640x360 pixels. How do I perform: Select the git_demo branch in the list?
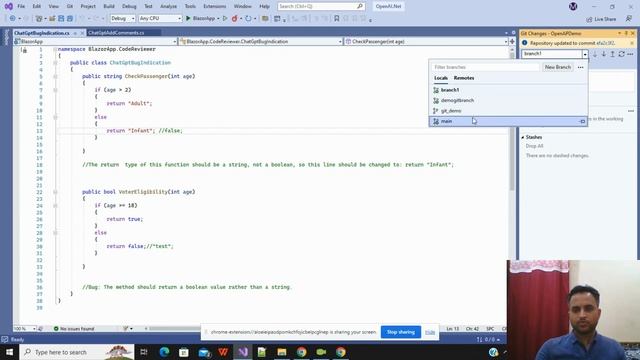(508, 111)
